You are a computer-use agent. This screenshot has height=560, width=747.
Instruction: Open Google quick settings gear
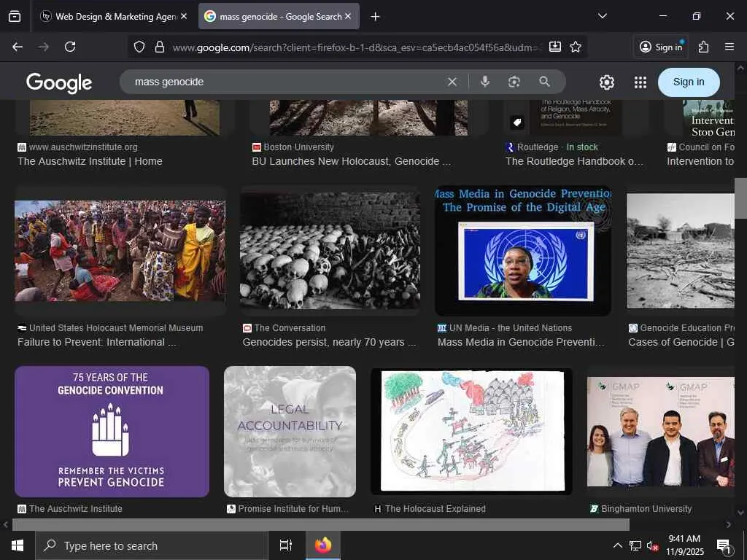606,82
